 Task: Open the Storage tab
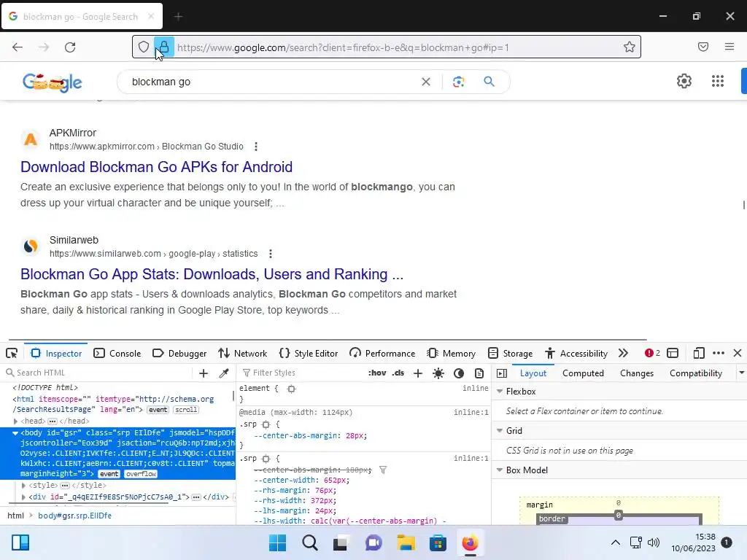pyautogui.click(x=510, y=354)
